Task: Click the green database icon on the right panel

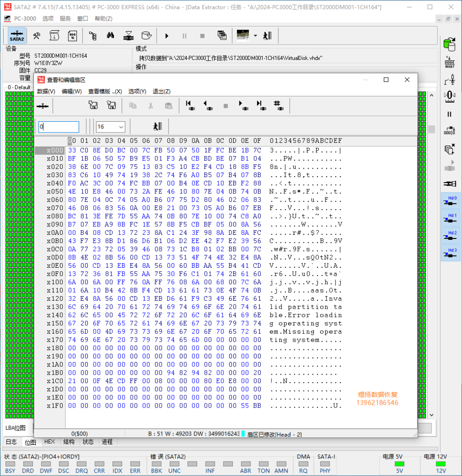Action: pos(449,44)
